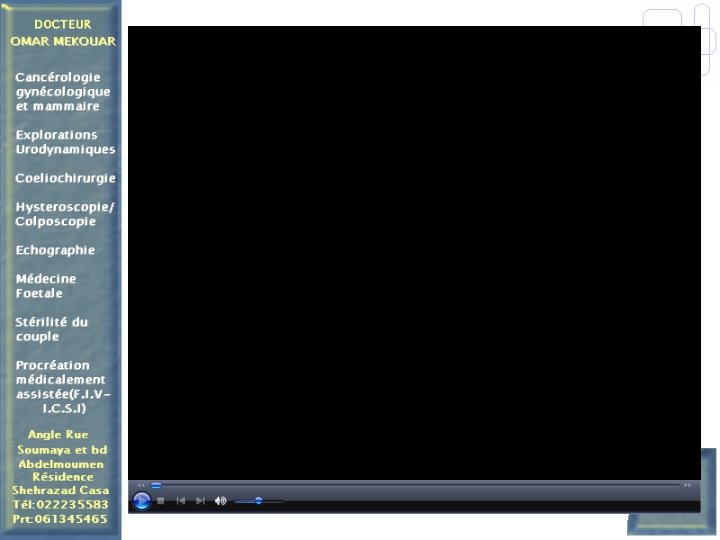Click inside the black video display area

pyautogui.click(x=414, y=253)
